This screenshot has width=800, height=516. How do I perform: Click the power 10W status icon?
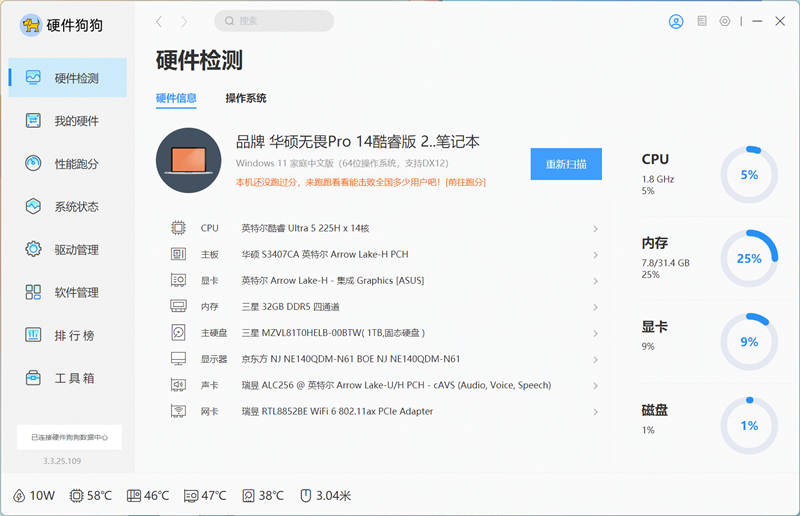point(19,496)
